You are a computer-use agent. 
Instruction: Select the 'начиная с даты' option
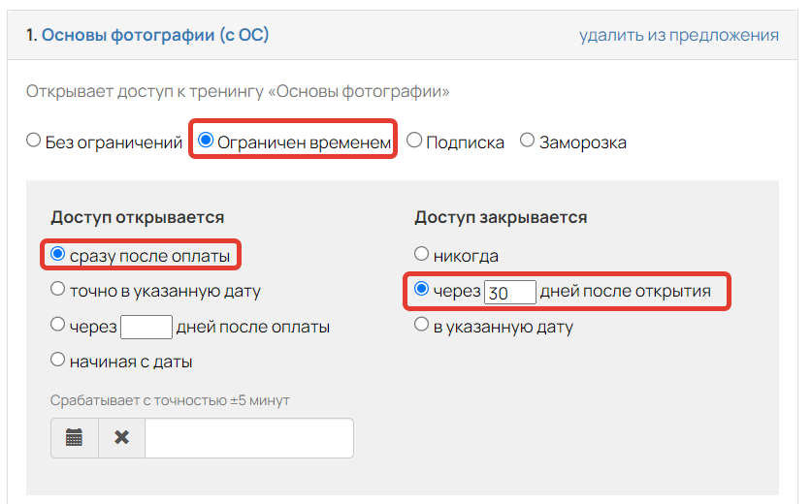[57, 360]
